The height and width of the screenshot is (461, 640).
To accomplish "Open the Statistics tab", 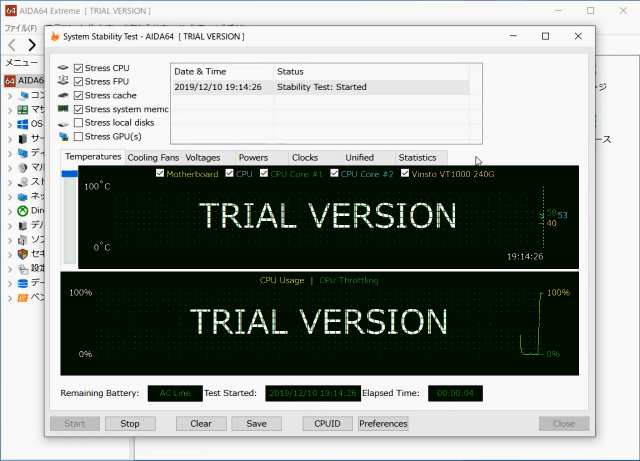I will [417, 158].
